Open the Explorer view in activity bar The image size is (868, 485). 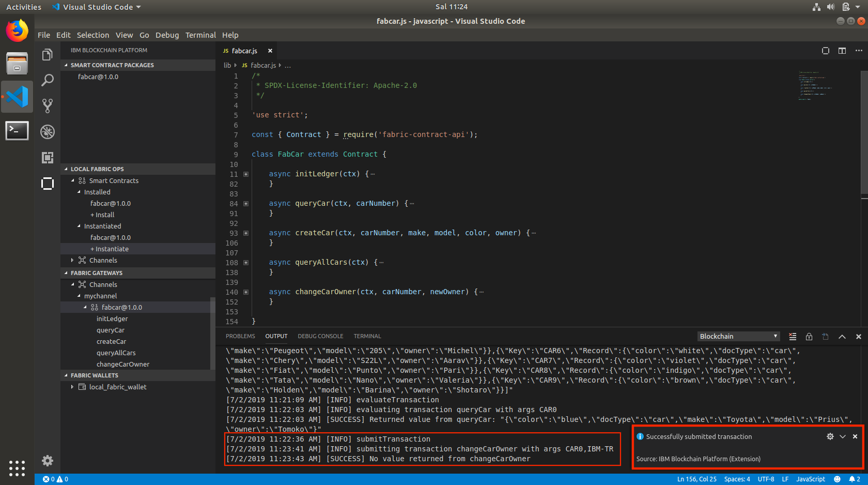click(x=48, y=54)
